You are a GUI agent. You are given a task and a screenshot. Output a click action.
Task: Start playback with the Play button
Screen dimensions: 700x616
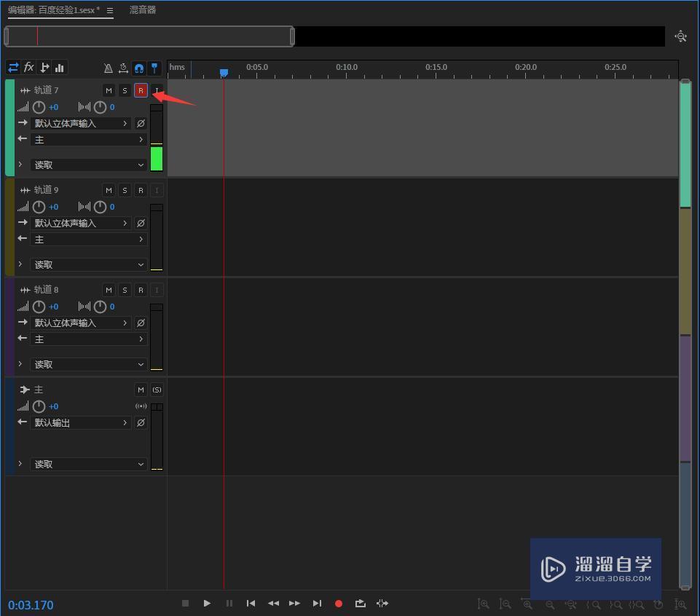[207, 604]
